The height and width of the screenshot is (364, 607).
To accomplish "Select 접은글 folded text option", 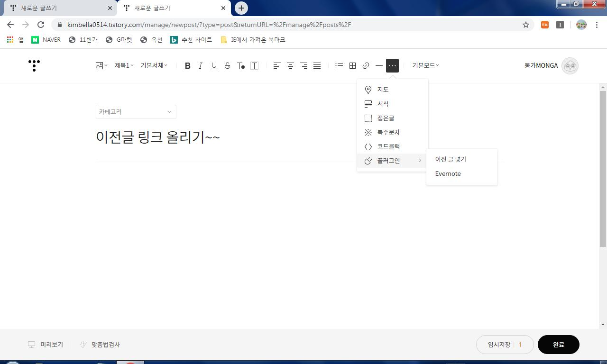I will 392,118.
